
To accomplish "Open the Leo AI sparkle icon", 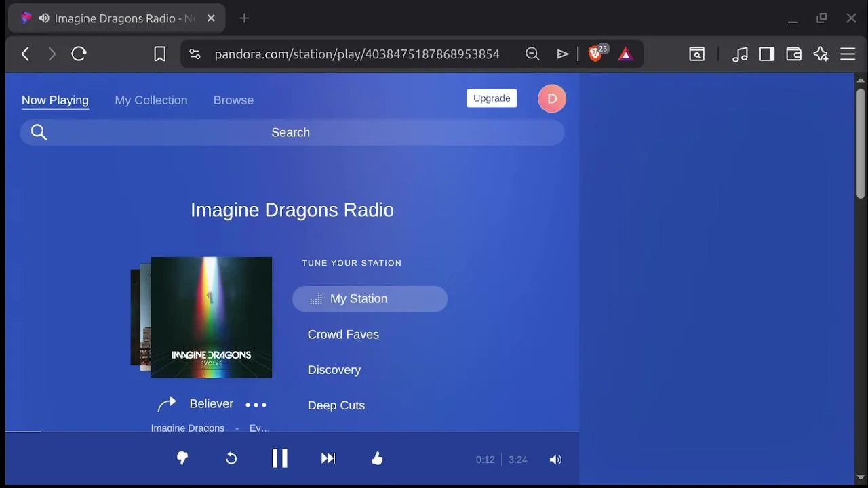I will tap(821, 54).
